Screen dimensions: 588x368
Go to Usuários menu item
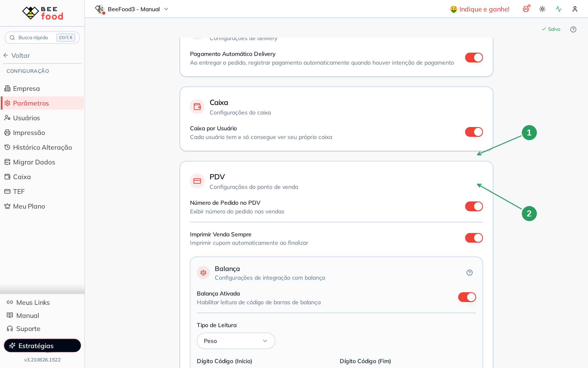(42, 118)
